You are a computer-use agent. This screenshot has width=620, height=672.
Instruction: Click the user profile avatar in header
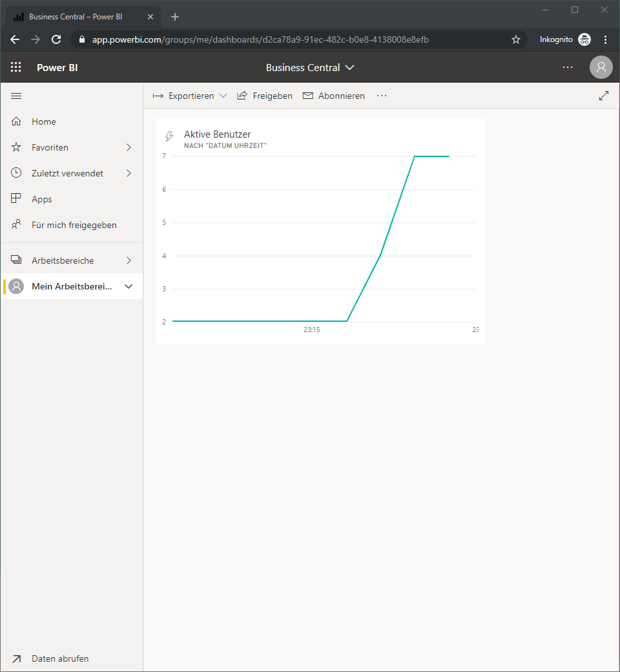click(x=601, y=67)
